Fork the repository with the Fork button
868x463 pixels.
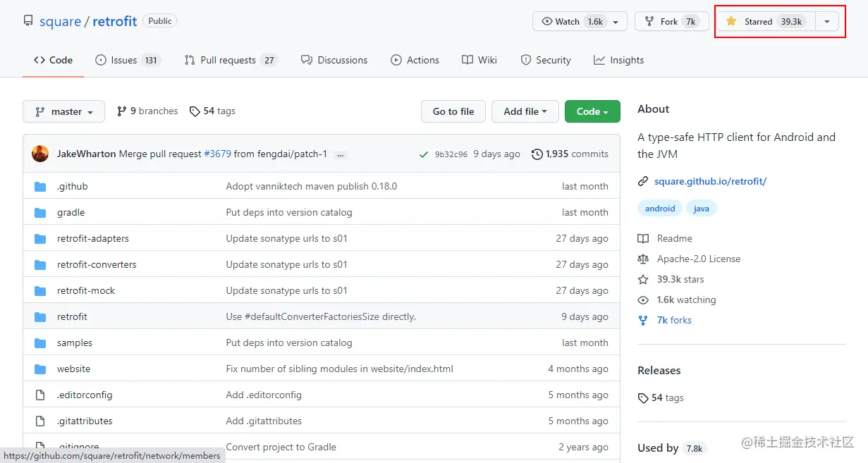coord(672,21)
